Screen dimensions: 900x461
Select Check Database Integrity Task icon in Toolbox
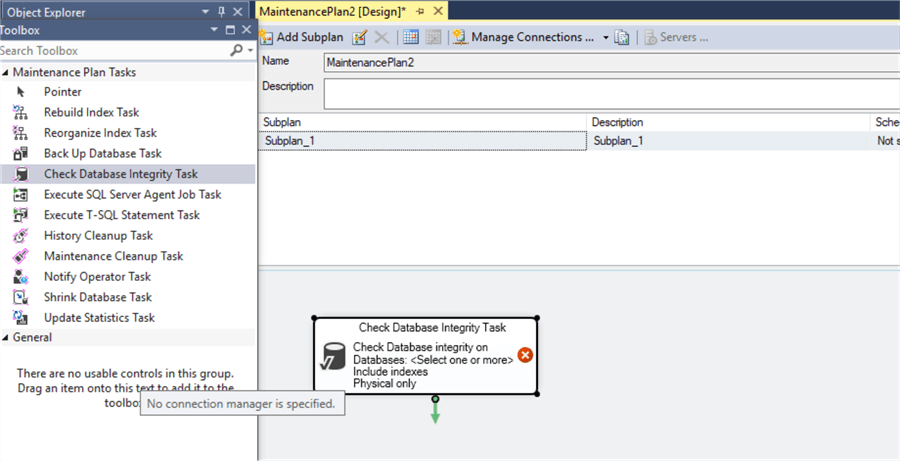point(20,174)
